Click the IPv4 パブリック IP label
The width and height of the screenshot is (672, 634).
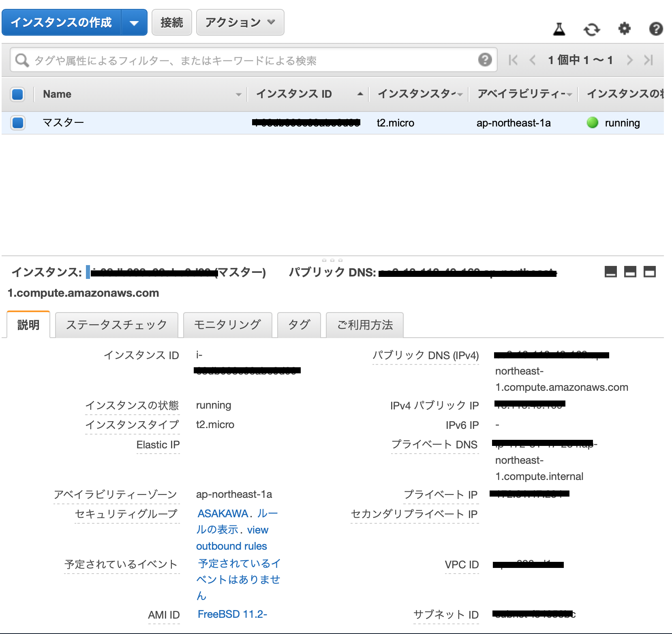pos(434,405)
